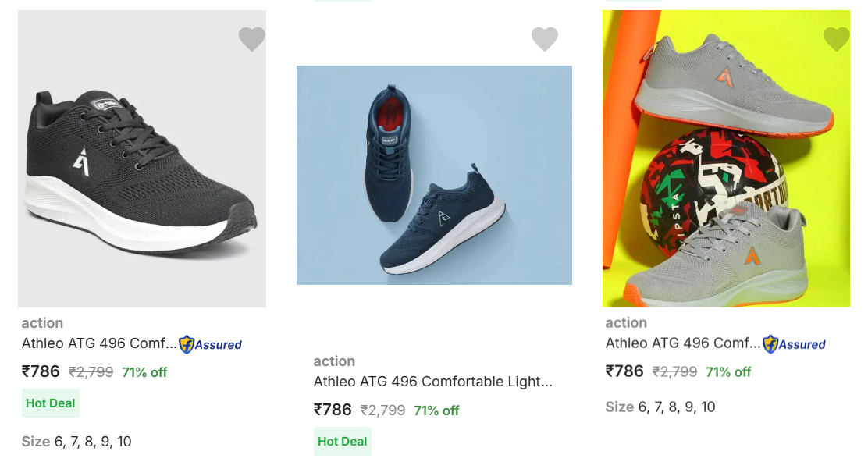This screenshot has width=868, height=462.
Task: Open the black Athleo sneaker product image
Action: 142,158
